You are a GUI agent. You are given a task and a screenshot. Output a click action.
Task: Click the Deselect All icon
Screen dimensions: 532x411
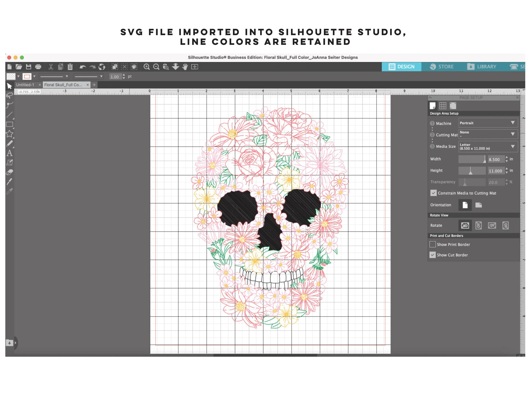[124, 67]
